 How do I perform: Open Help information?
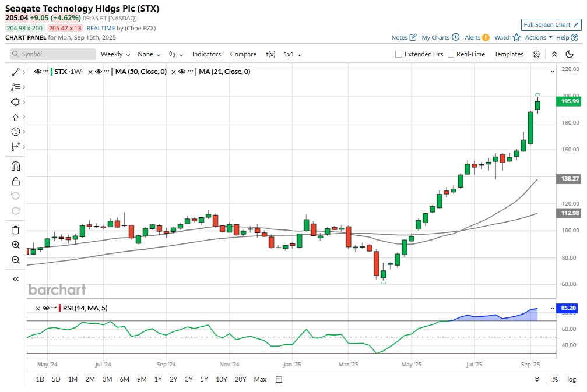567,37
